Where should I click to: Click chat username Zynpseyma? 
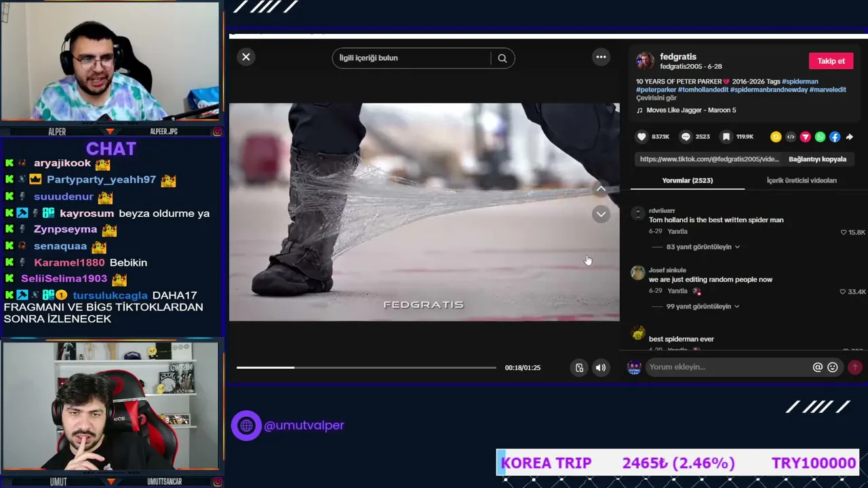[x=66, y=229]
